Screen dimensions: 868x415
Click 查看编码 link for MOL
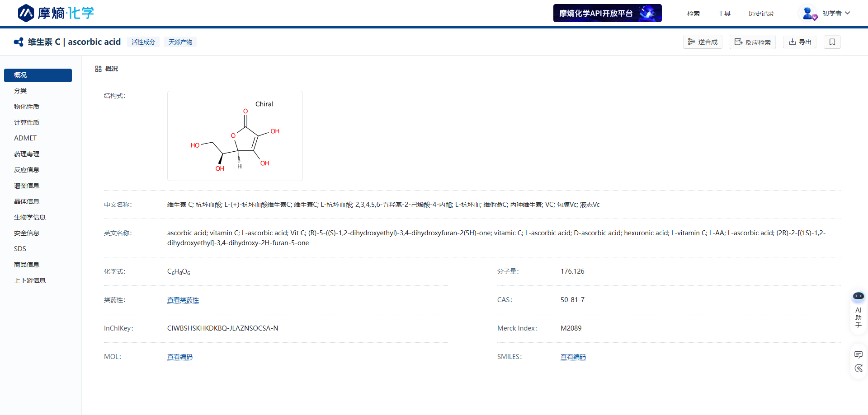(x=180, y=357)
